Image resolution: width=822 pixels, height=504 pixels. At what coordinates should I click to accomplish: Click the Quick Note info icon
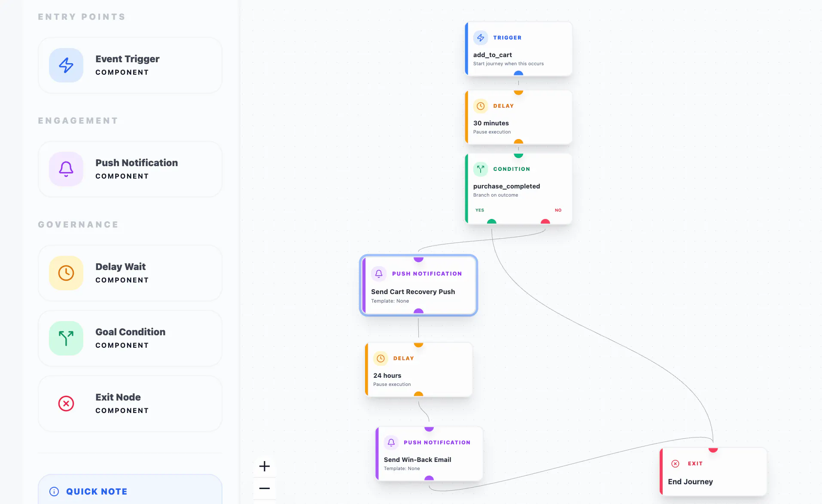coord(54,492)
